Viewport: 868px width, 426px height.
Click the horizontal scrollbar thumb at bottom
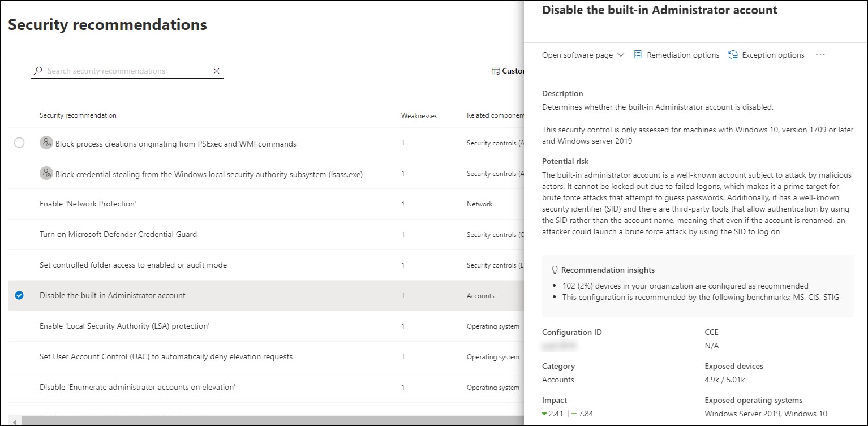272,421
